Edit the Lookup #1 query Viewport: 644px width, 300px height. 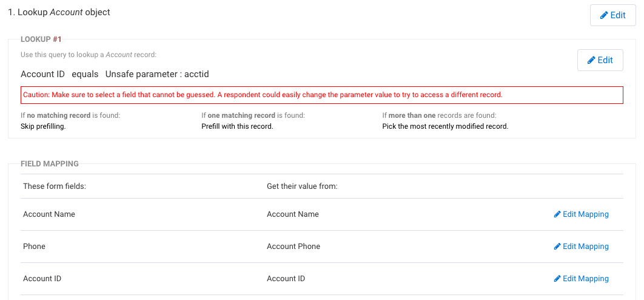click(600, 60)
